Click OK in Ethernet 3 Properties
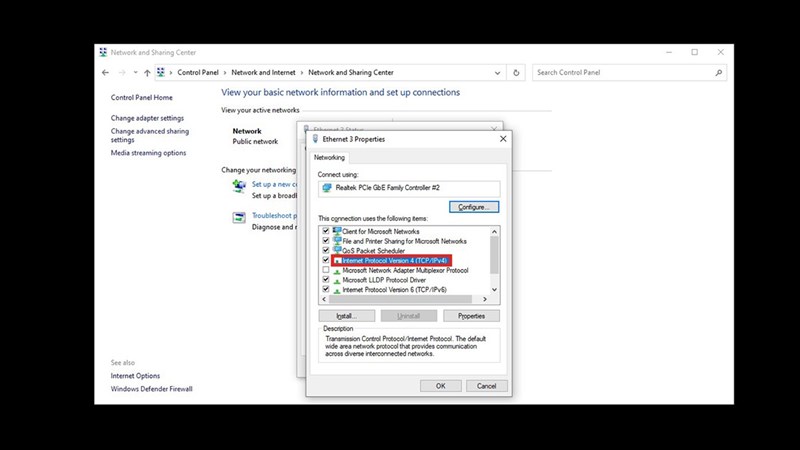Image resolution: width=800 pixels, height=450 pixels. coord(440,386)
